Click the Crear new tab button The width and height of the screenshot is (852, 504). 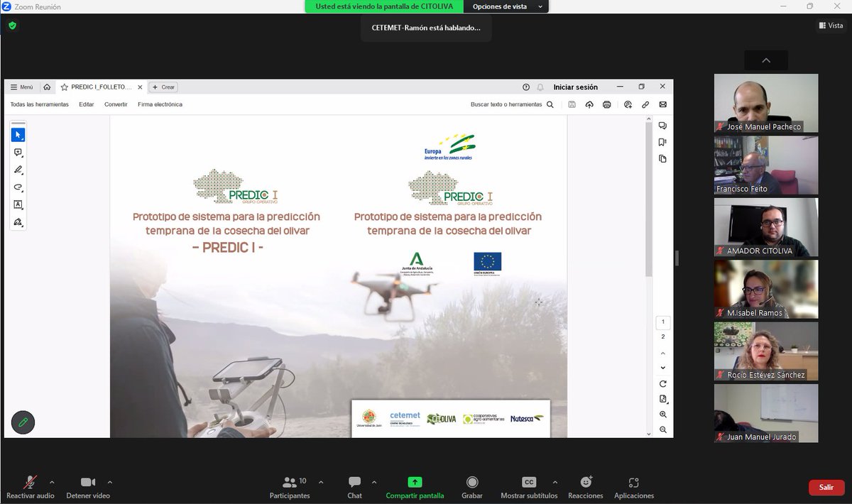(163, 87)
